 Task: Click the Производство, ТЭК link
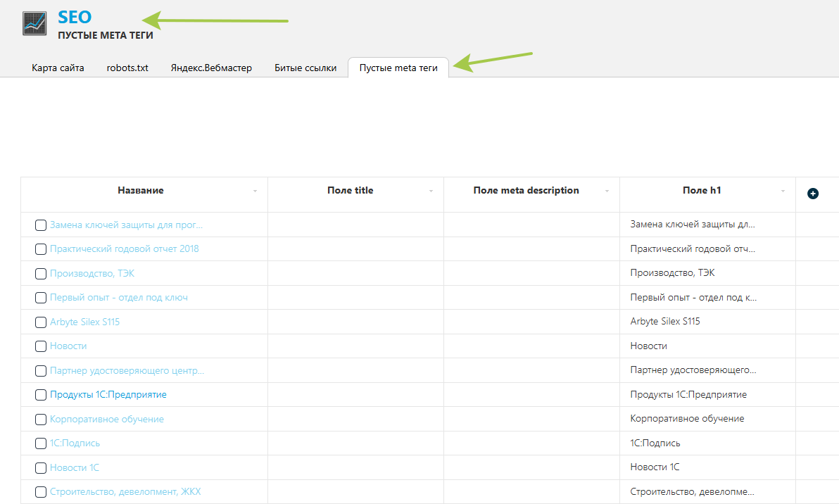(92, 273)
